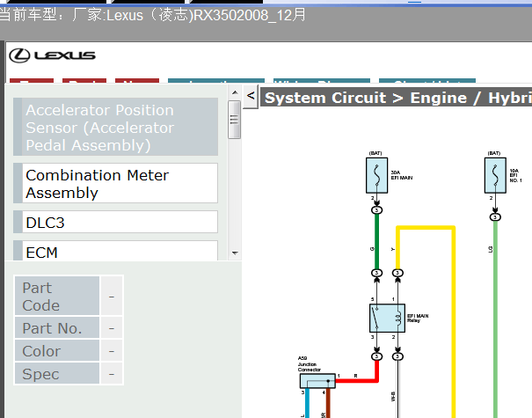Click the System Circuit breadcrumb header
The image size is (532, 418).
point(396,98)
